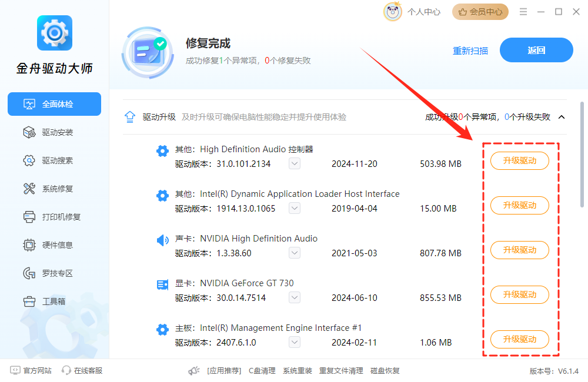Click the 硬件信息 chip icon
This screenshot has width=588, height=382.
click(29, 245)
